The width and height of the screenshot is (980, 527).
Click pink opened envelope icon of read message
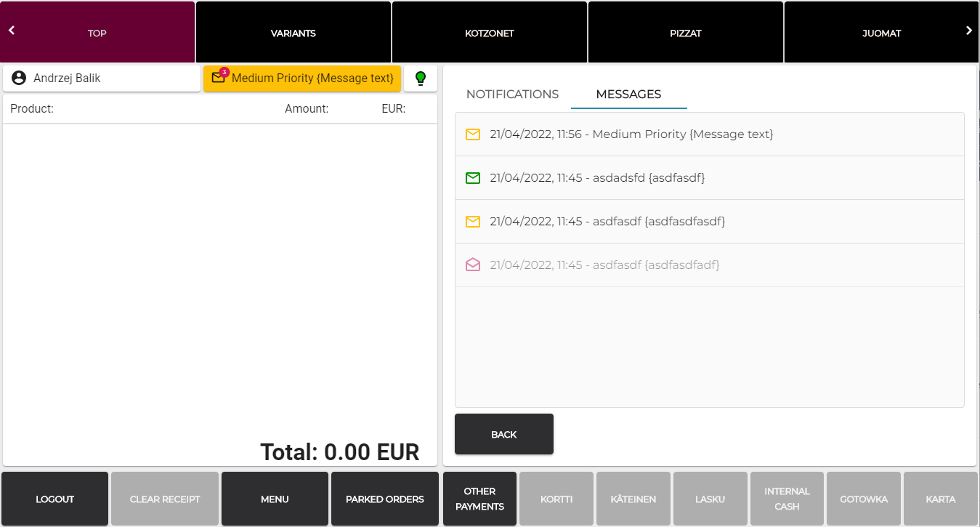tap(473, 265)
